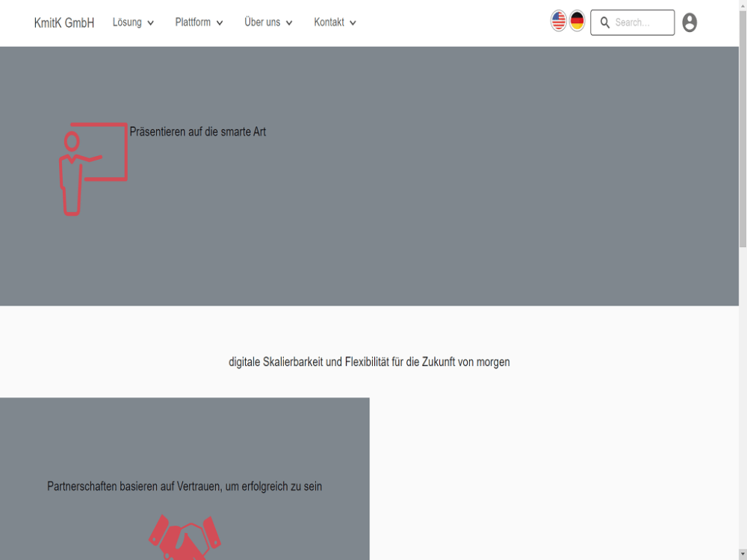The image size is (747, 560).
Task: Click the vertical scrollbar thumb
Action: [743, 128]
